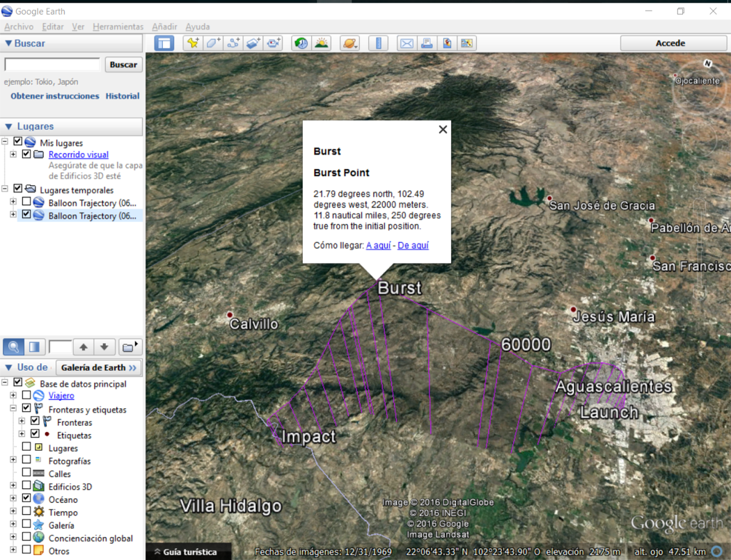
Task: Email the view with envelope icon
Action: click(407, 43)
